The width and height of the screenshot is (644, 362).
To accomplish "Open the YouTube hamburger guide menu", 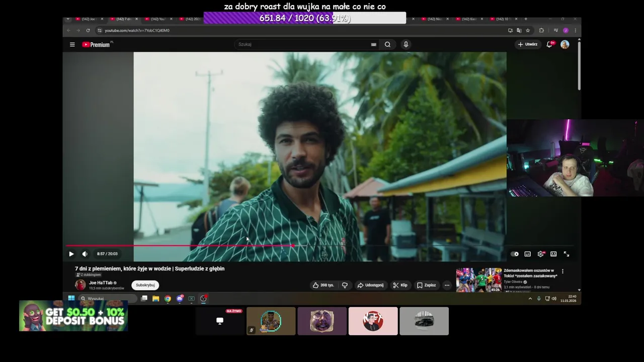I will [72, 44].
